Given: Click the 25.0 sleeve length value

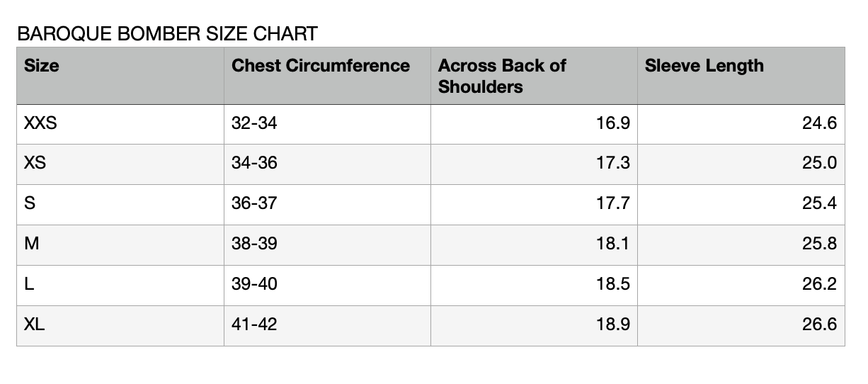Looking at the screenshot, I should click(x=819, y=163).
